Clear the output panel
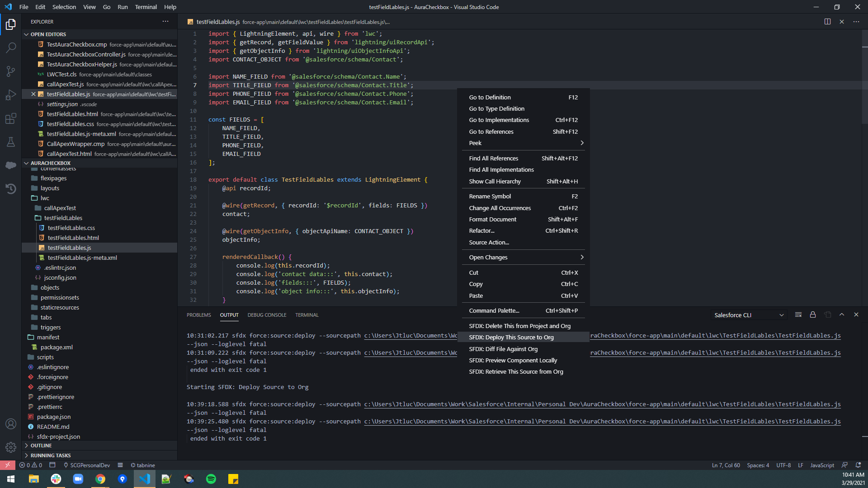Screen dimensions: 868x488 click(798, 315)
